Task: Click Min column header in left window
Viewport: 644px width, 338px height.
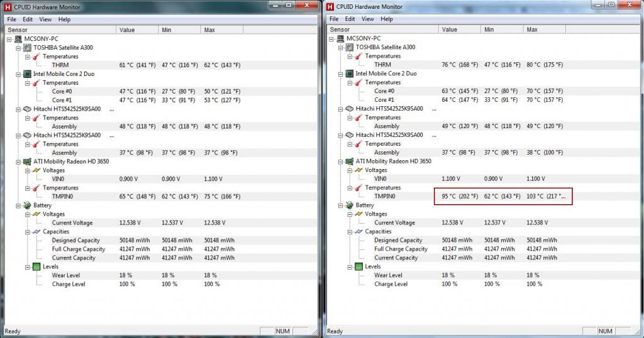Action: click(x=179, y=30)
